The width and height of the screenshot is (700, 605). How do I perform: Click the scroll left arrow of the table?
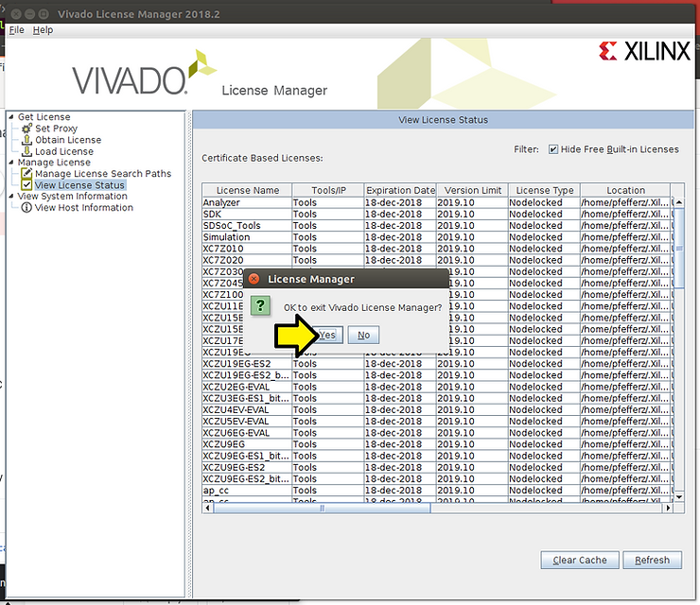207,509
